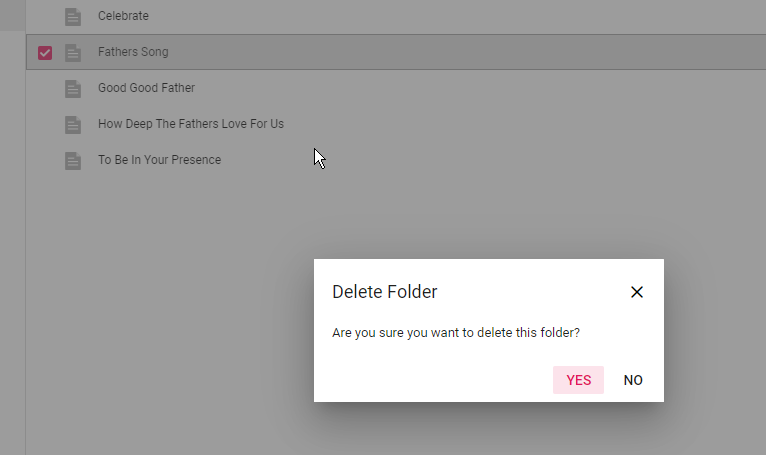
Task: Cancel deletion by choosing NO
Action: click(633, 380)
